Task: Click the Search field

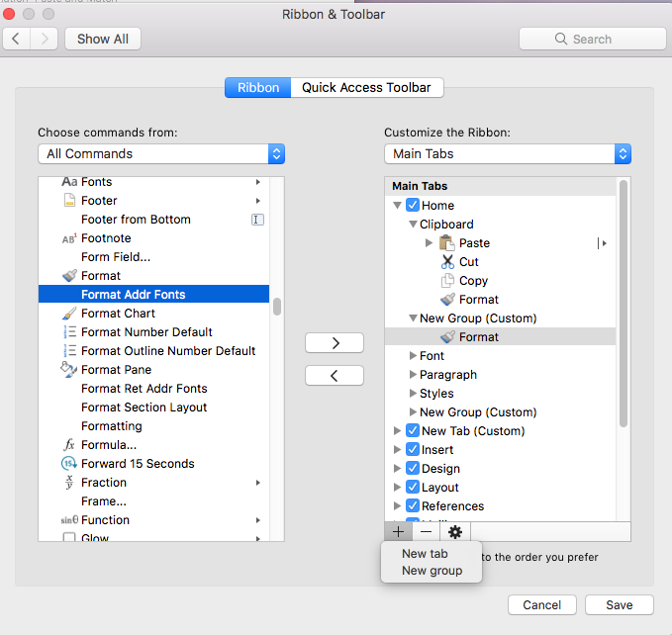Action: pyautogui.click(x=592, y=39)
